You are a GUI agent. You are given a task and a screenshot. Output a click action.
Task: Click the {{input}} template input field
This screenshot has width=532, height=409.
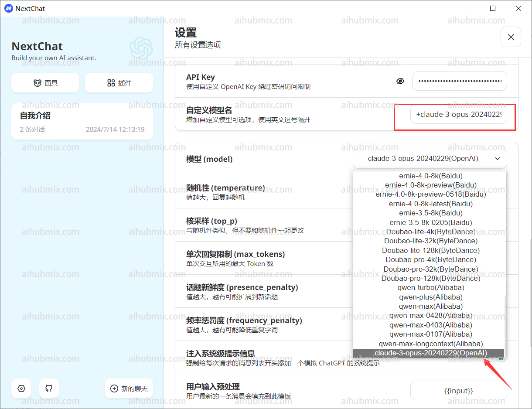click(x=459, y=391)
